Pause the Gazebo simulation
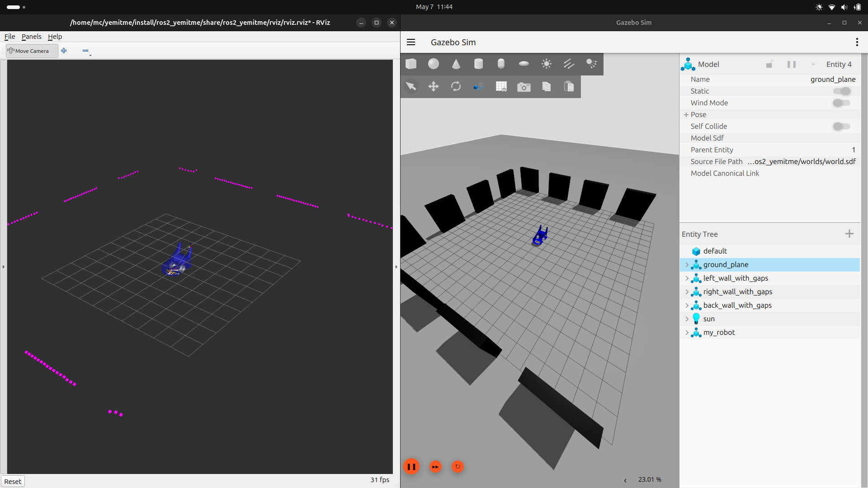The width and height of the screenshot is (868, 488). point(411,467)
